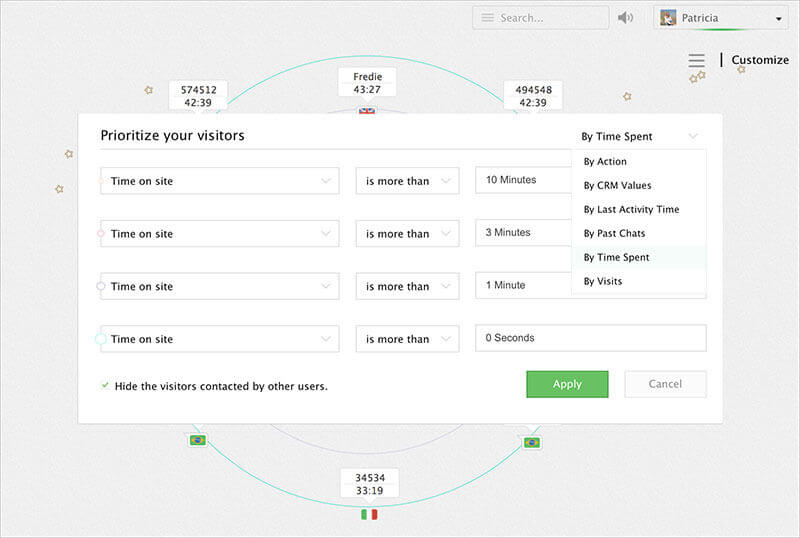800x538 pixels.
Task: Click the teal ring color marker
Action: pos(101,338)
